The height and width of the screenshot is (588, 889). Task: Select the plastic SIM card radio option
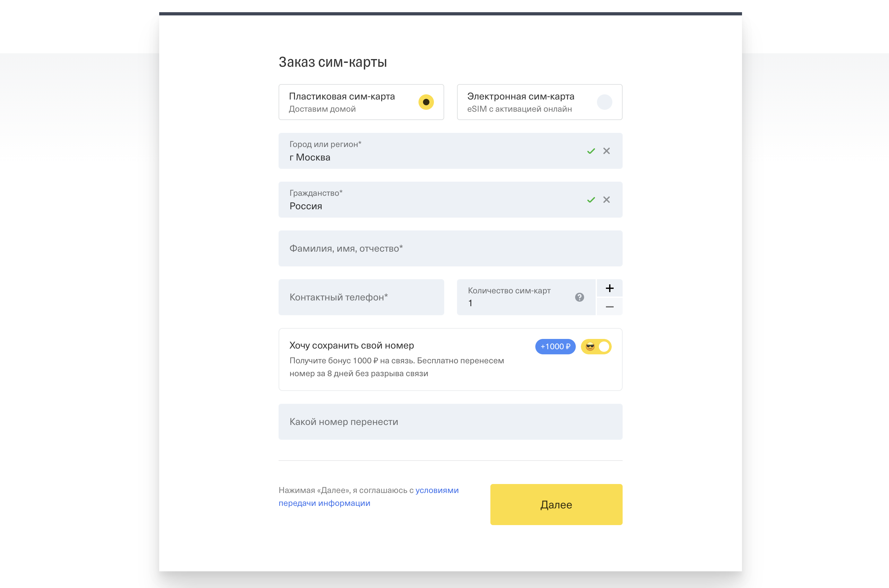426,102
